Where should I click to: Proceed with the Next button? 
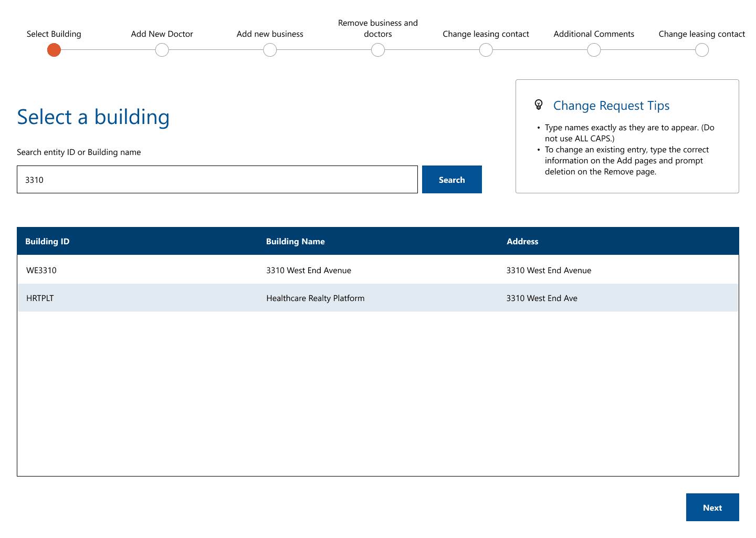(x=712, y=508)
